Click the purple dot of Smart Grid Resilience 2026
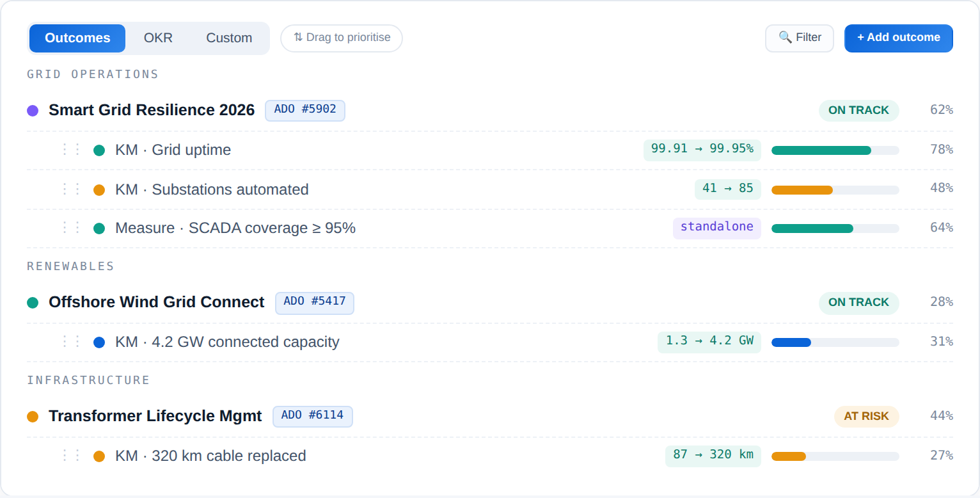The width and height of the screenshot is (980, 498). tap(33, 111)
